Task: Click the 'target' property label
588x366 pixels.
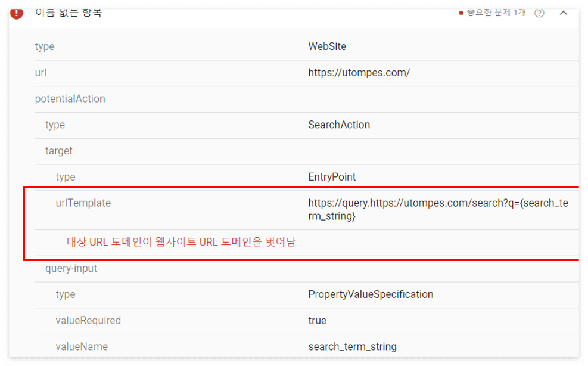Action: click(x=59, y=151)
